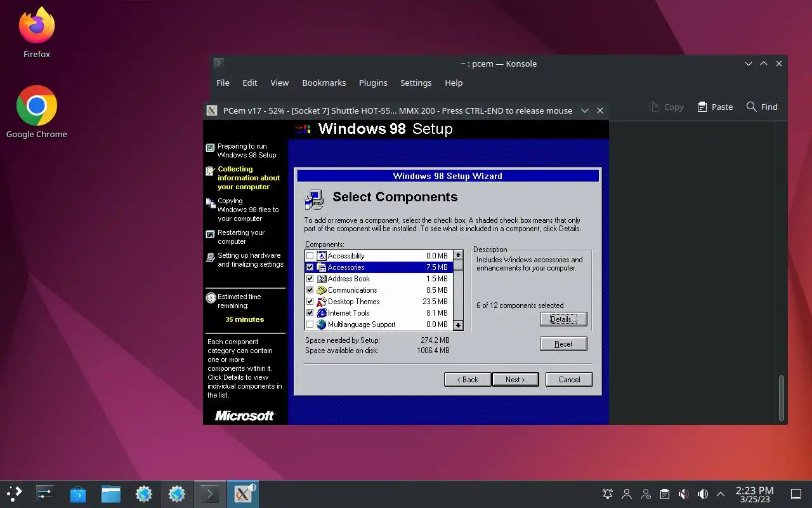Click the icon beside Setting up hardware step
The width and height of the screenshot is (812, 508).
click(211, 257)
